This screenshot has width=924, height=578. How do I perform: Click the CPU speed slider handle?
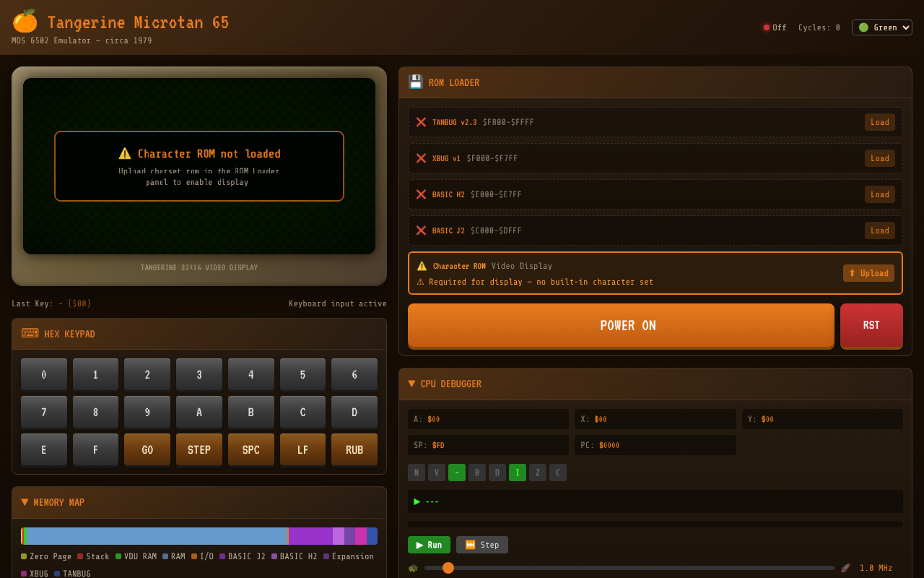(x=448, y=568)
